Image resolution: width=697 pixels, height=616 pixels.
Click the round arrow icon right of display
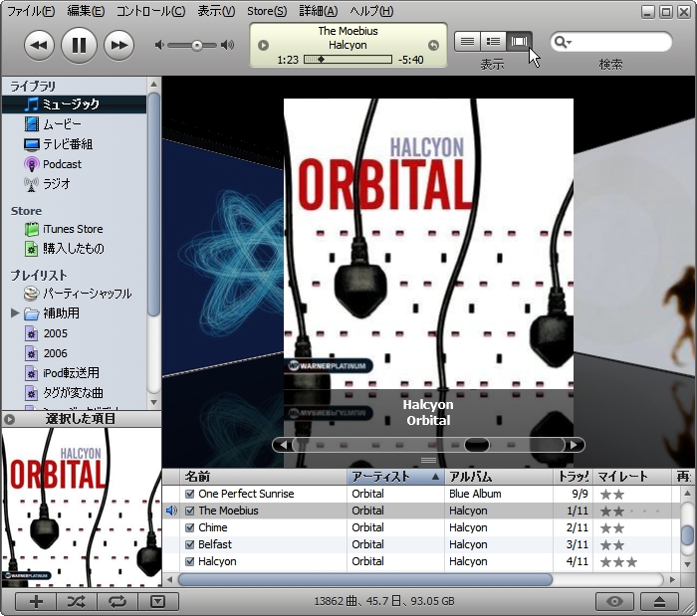point(433,45)
